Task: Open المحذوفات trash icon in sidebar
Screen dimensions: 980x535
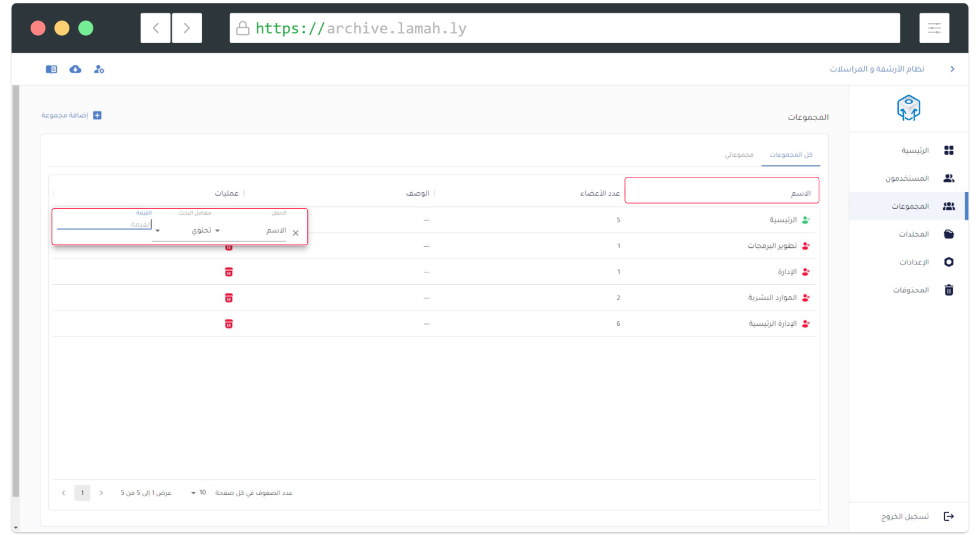Action: [x=949, y=290]
